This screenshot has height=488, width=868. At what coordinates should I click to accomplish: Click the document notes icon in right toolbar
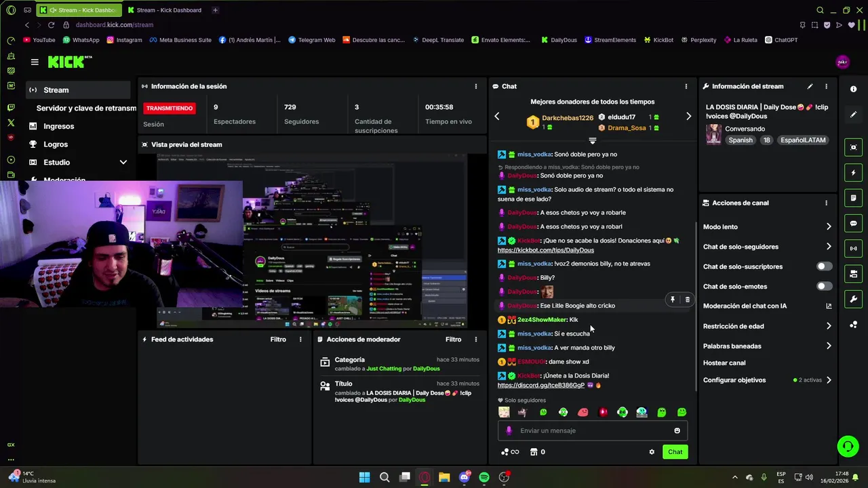point(853,198)
